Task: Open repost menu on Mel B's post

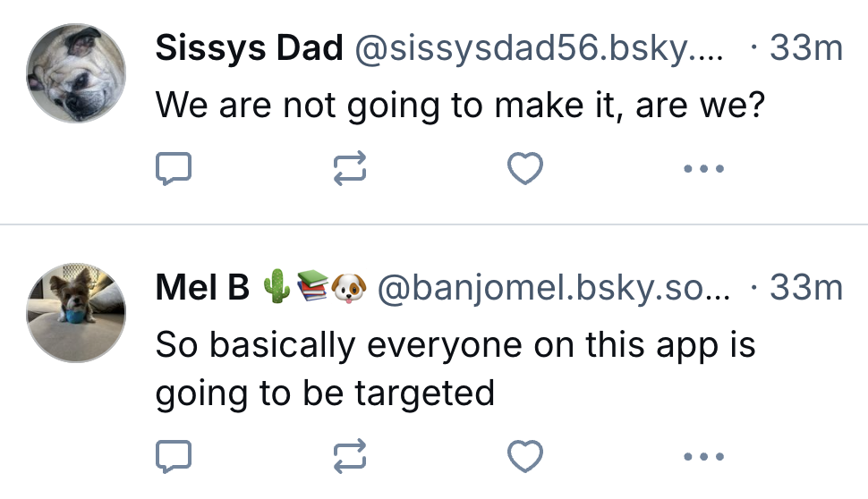Action: (350, 457)
